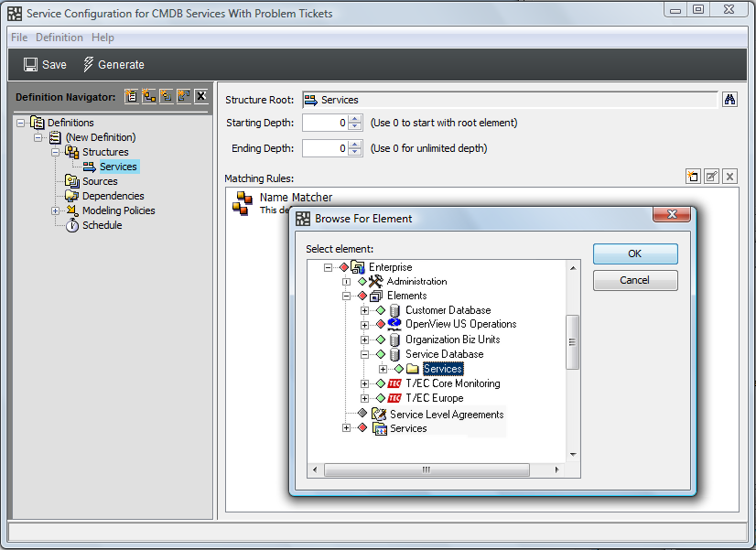
Task: Click the second Definition Navigator toolbar icon
Action: (x=148, y=96)
